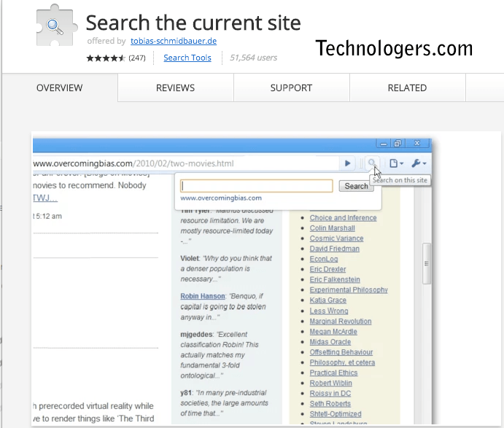Minimize the screenshot browser window
Viewport: 504px width, 428px height.
[384, 144]
